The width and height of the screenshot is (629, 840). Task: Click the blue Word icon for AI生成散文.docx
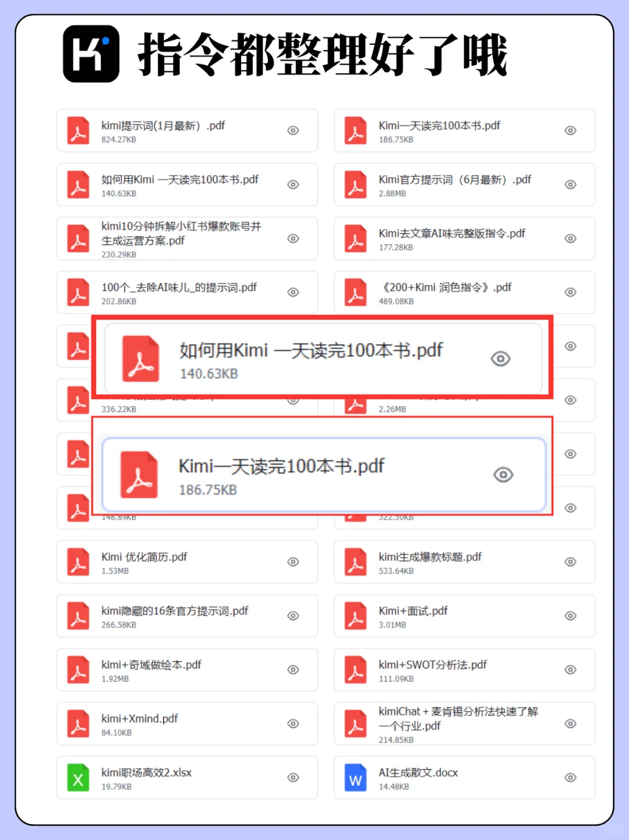[x=355, y=778]
